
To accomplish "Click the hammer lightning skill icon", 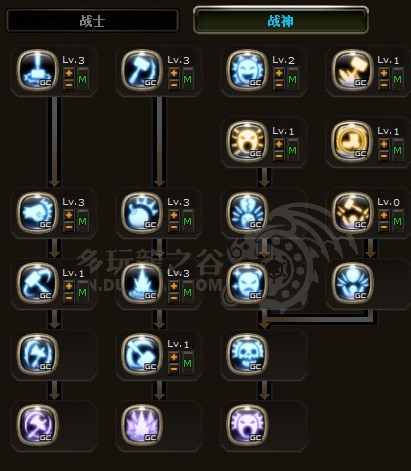I will click(37, 70).
